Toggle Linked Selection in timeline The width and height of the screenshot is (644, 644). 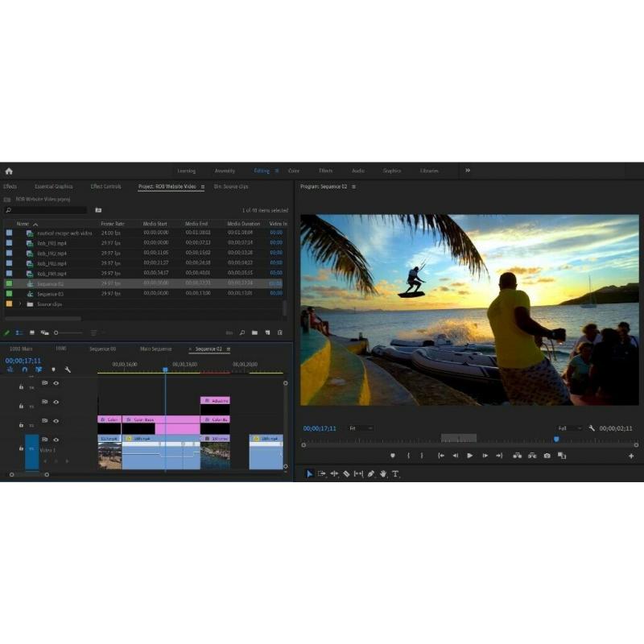39,369
